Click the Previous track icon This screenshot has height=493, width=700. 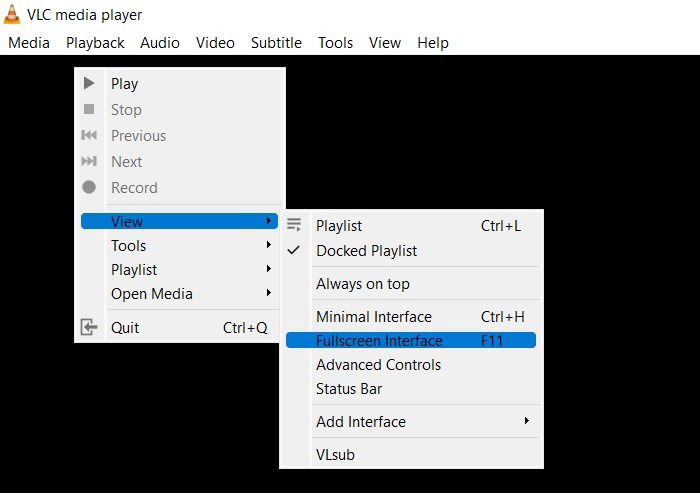point(89,135)
